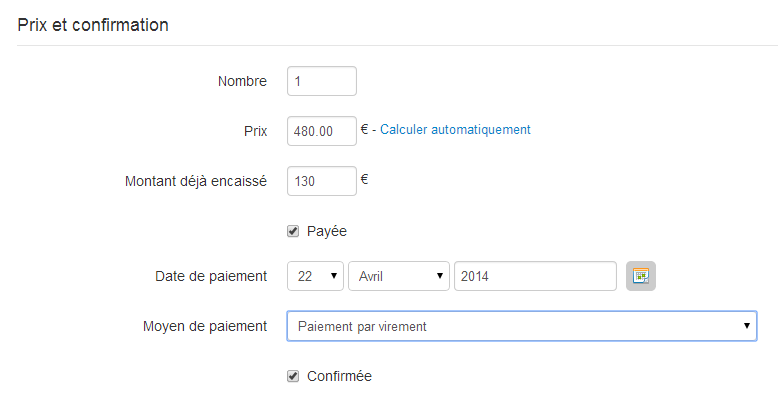Select the Montant déjà encaissé input box
This screenshot has width=778, height=397.
coord(322,181)
